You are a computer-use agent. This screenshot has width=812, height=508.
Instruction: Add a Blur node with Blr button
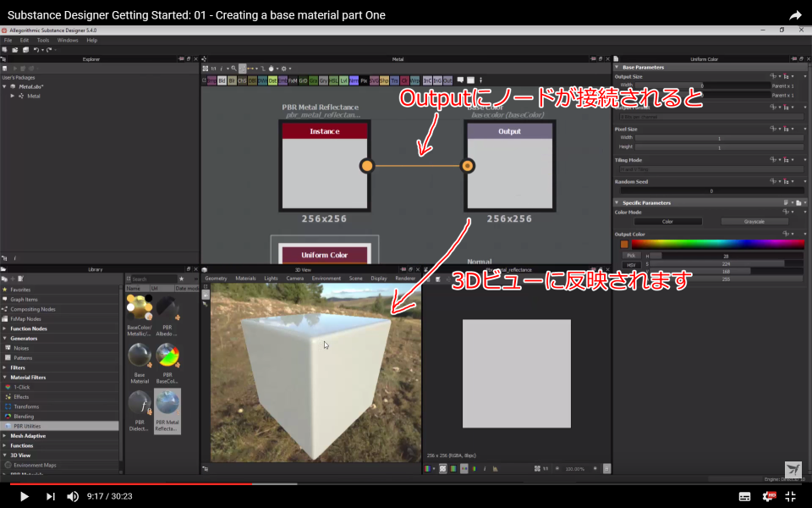pos(232,80)
